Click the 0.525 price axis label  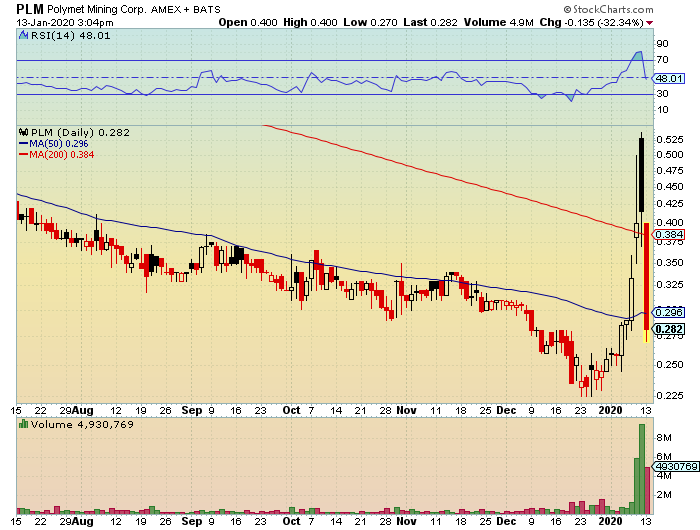click(670, 140)
